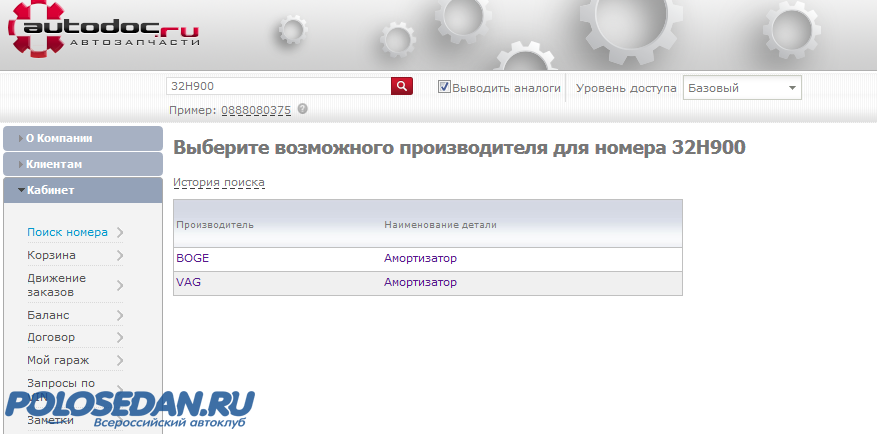Open the История поиска link
The width and height of the screenshot is (877, 434).
tap(219, 183)
